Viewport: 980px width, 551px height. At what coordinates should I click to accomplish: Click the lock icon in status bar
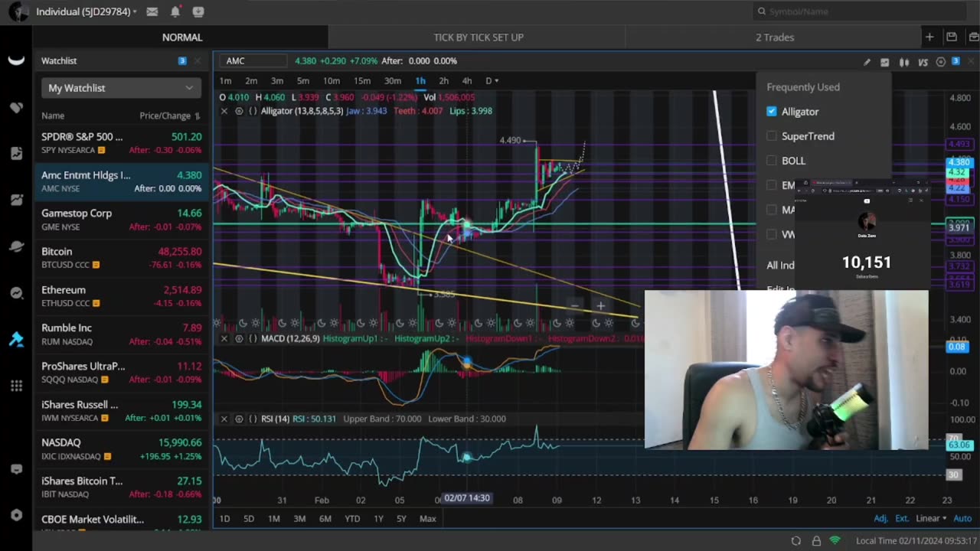(816, 541)
